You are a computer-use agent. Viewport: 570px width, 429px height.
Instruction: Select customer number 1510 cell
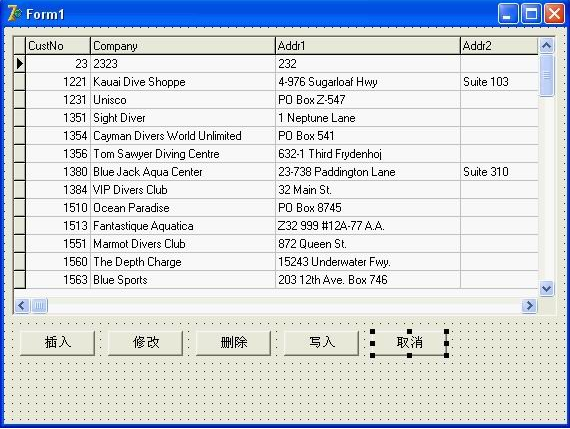(x=58, y=208)
